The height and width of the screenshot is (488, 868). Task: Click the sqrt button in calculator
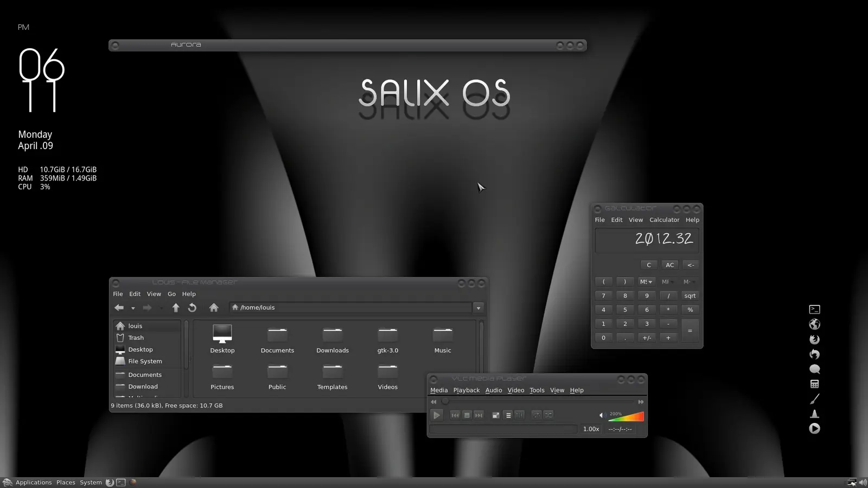pyautogui.click(x=690, y=296)
